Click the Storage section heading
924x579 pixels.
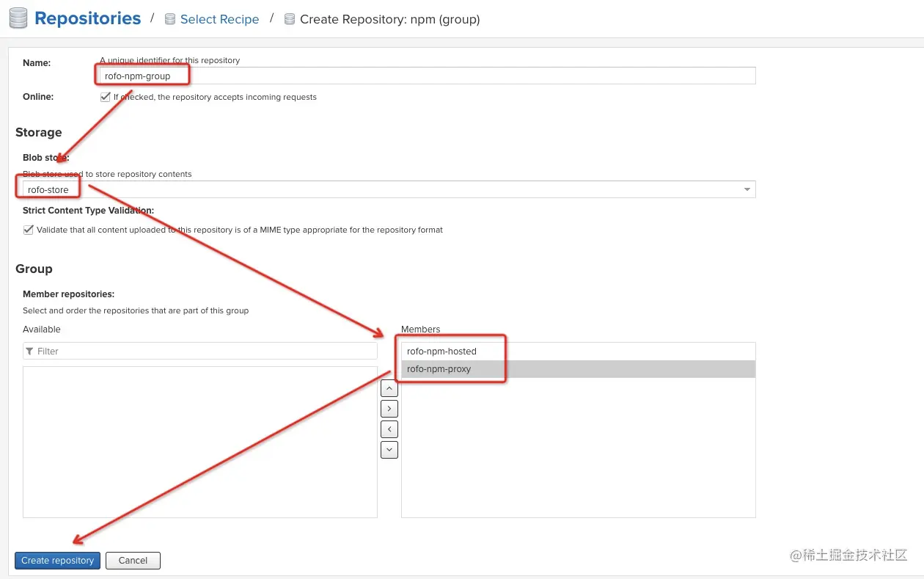click(x=39, y=132)
